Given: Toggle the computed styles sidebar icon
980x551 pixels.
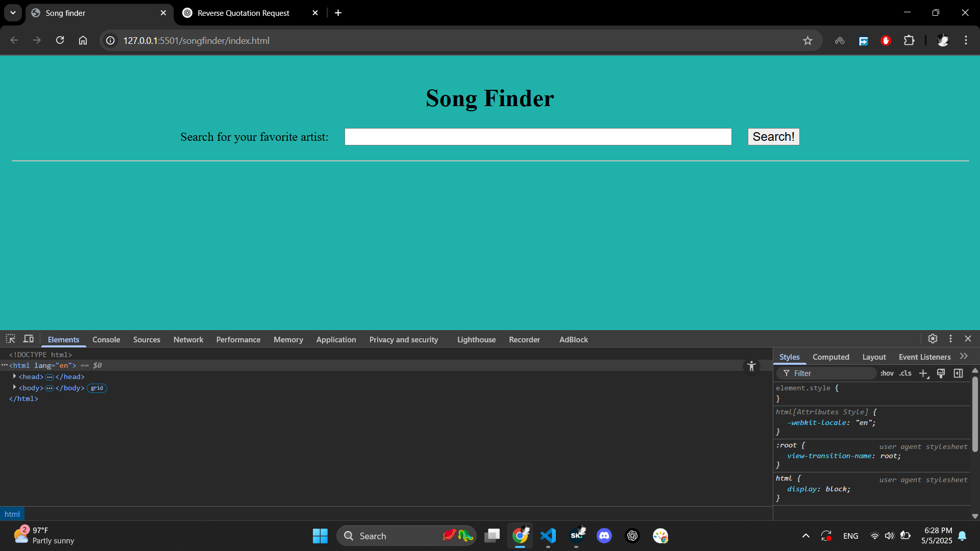Looking at the screenshot, I should pyautogui.click(x=958, y=373).
